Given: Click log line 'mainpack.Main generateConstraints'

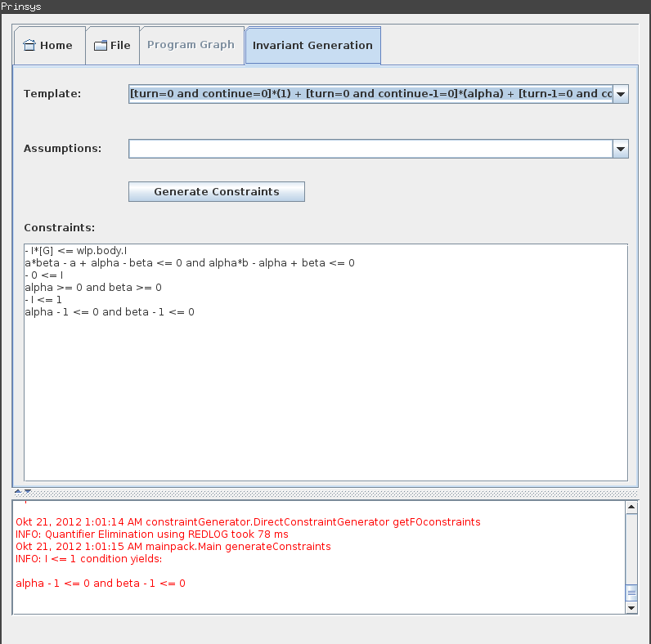Looking at the screenshot, I should pyautogui.click(x=173, y=547).
